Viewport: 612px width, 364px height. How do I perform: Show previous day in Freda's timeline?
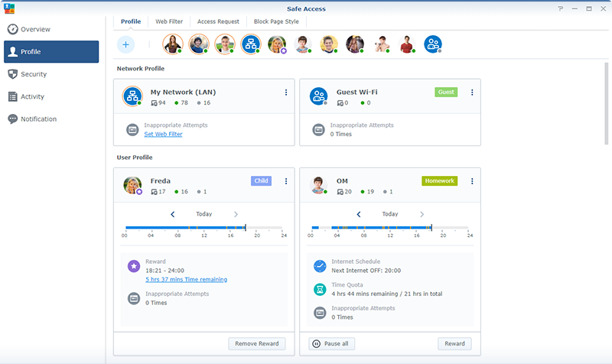tap(173, 214)
